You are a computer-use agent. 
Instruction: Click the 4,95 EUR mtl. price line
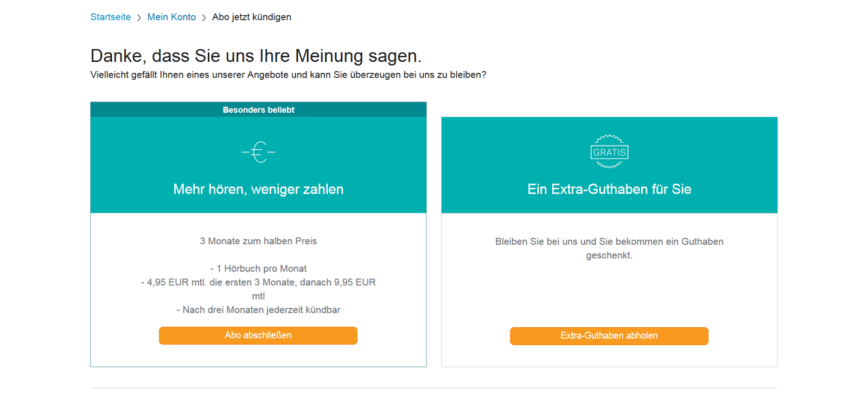pyautogui.click(x=258, y=289)
